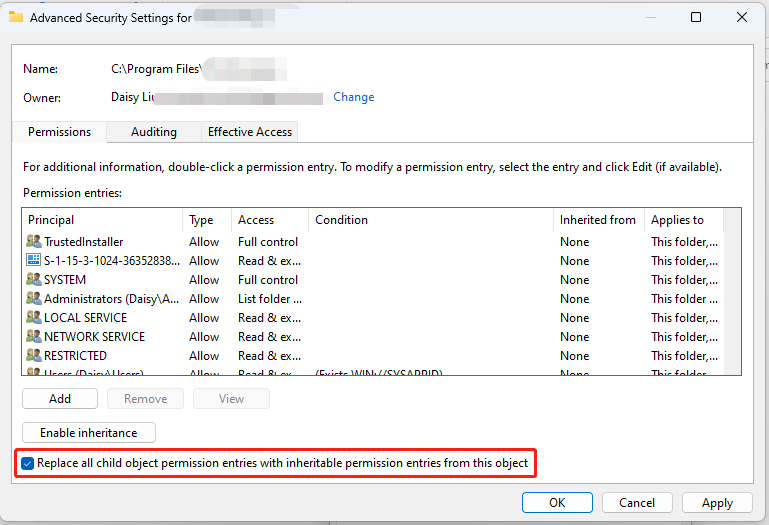The width and height of the screenshot is (769, 525).
Task: Select the SYSTEM principal icon
Action: coord(34,280)
